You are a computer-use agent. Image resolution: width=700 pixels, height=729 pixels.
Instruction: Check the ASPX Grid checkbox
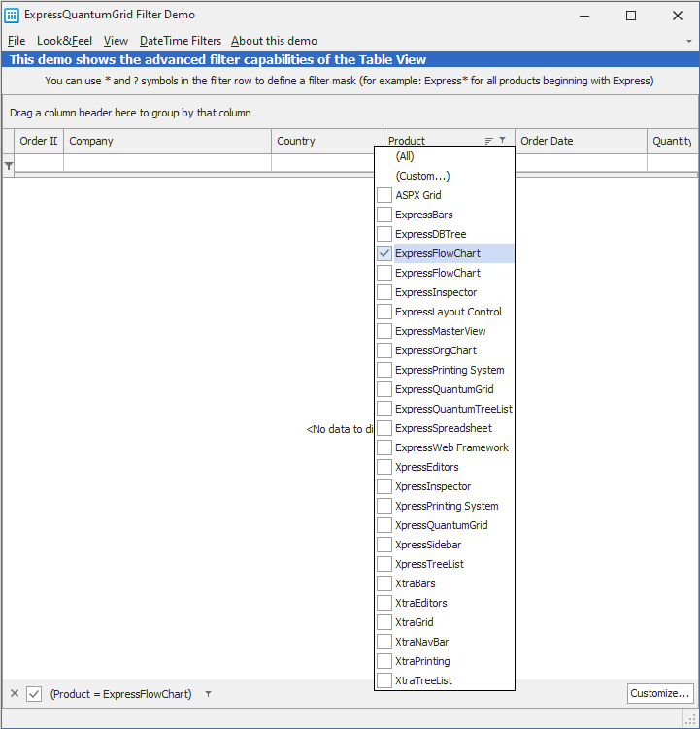[x=384, y=195]
